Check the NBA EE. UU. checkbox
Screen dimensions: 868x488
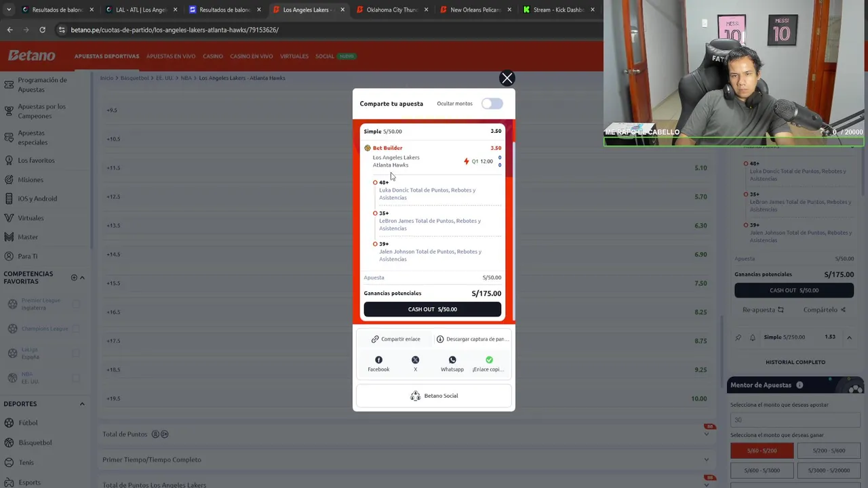(x=76, y=378)
